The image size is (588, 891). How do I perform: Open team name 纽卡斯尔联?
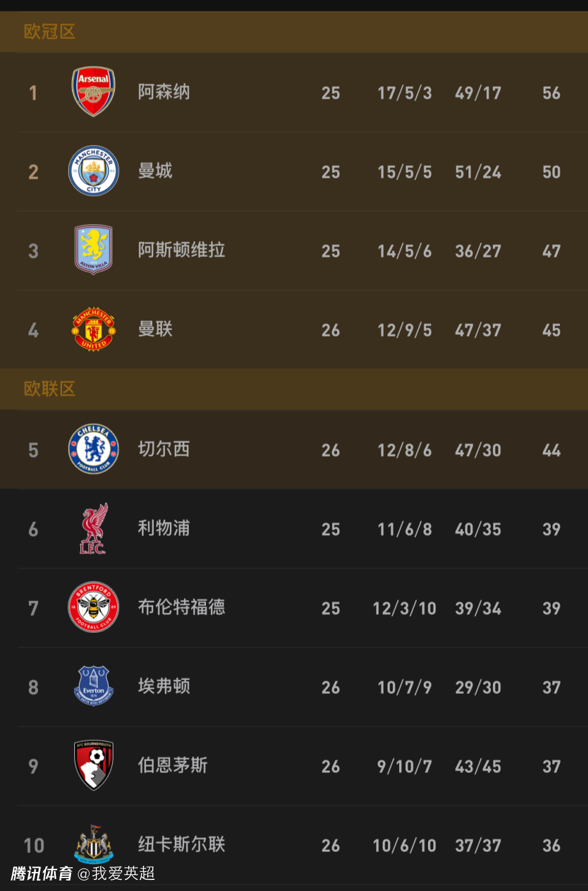click(181, 844)
